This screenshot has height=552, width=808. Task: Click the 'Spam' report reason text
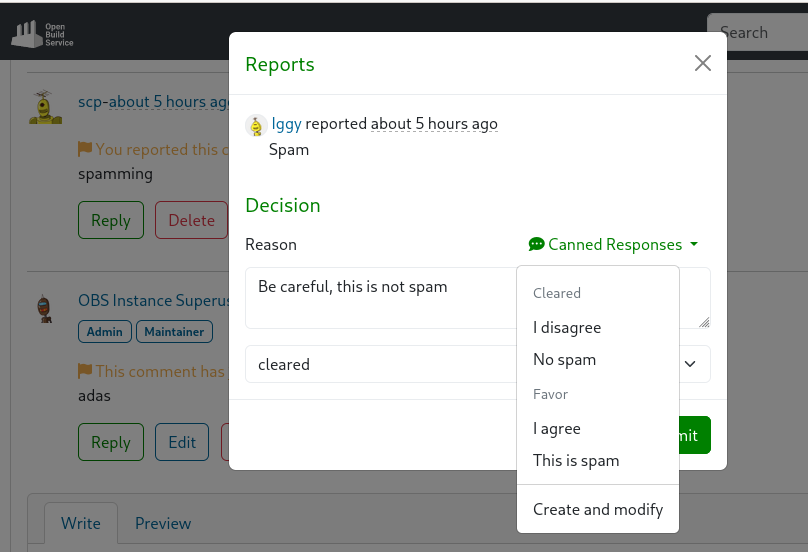[289, 149]
